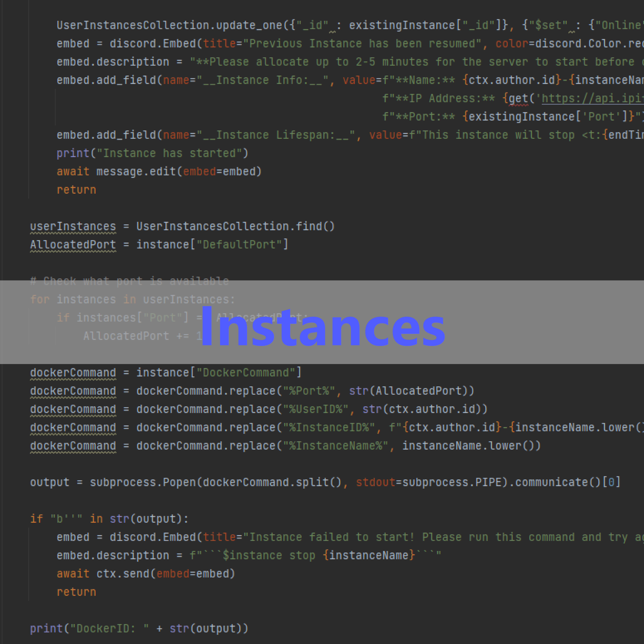Click the "%Port%" placeholder string
Viewport: 644px width, 644px height.
[x=309, y=391]
